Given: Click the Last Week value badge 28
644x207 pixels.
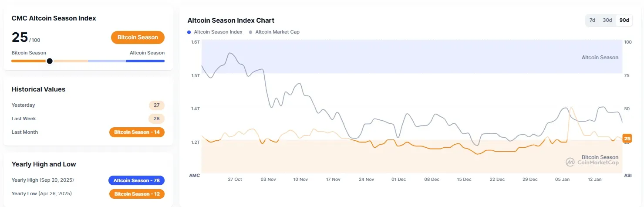Looking at the screenshot, I should (156, 119).
